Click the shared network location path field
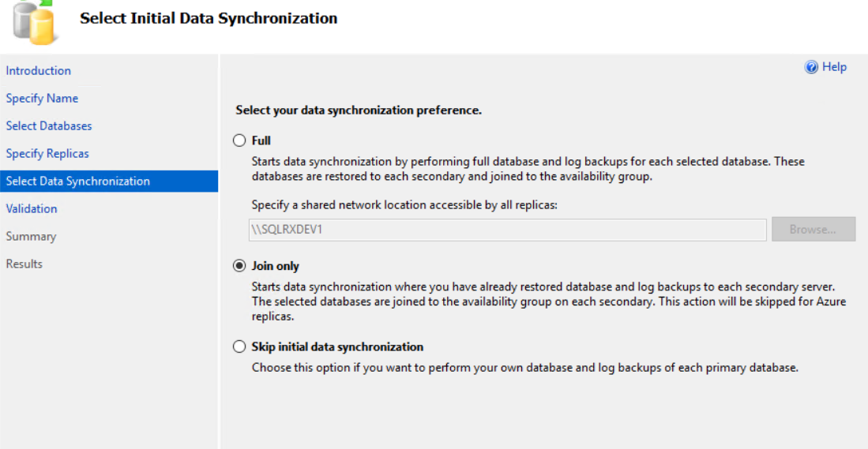The width and height of the screenshot is (868, 449). tap(508, 230)
